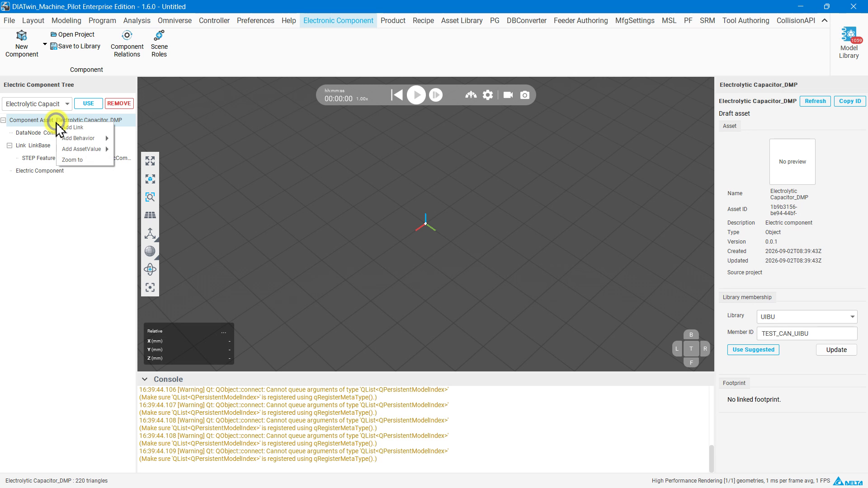Play the simulation
Image resolution: width=868 pixels, height=488 pixels.
click(416, 95)
